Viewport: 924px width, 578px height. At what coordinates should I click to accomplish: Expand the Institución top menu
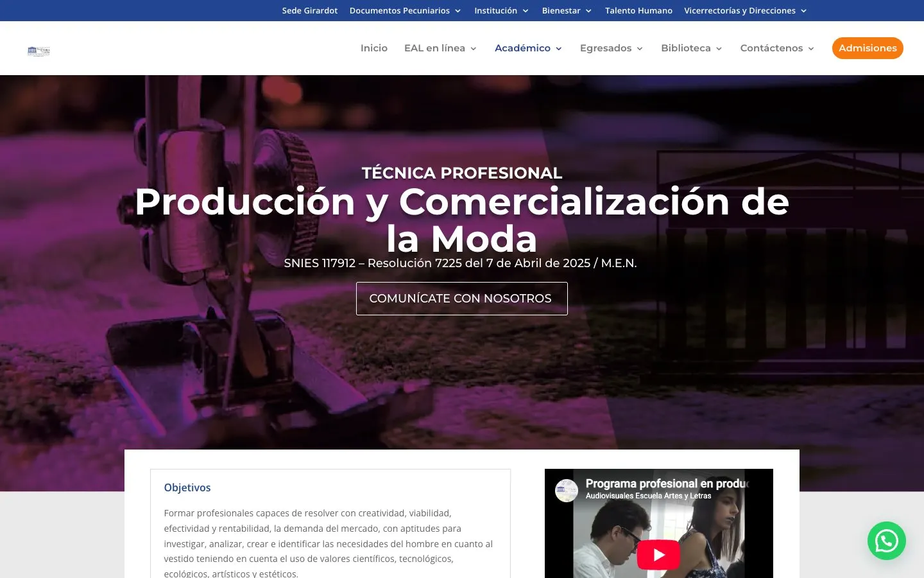tap(501, 10)
